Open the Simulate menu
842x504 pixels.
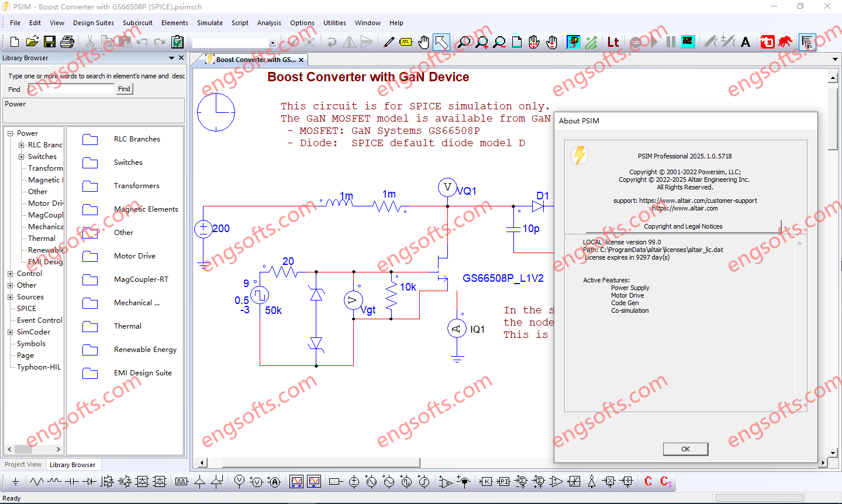tap(210, 23)
